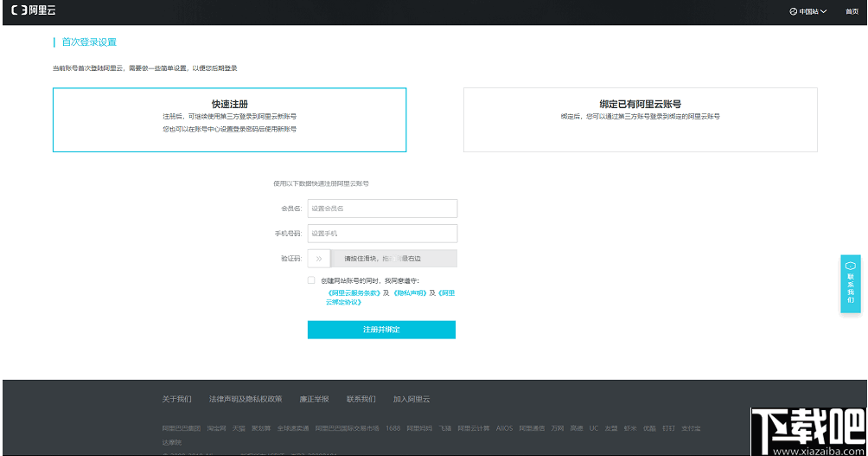Open the 中国站 region dropdown

click(808, 11)
